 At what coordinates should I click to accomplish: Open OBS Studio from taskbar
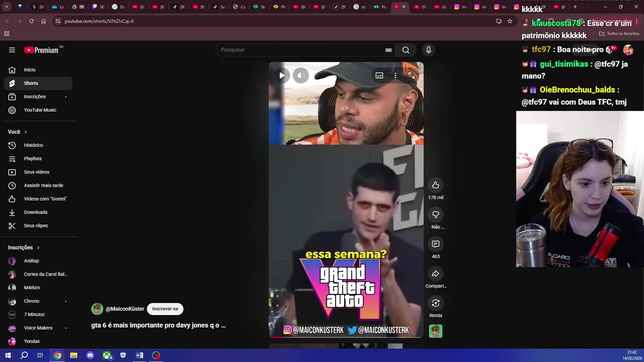156,355
